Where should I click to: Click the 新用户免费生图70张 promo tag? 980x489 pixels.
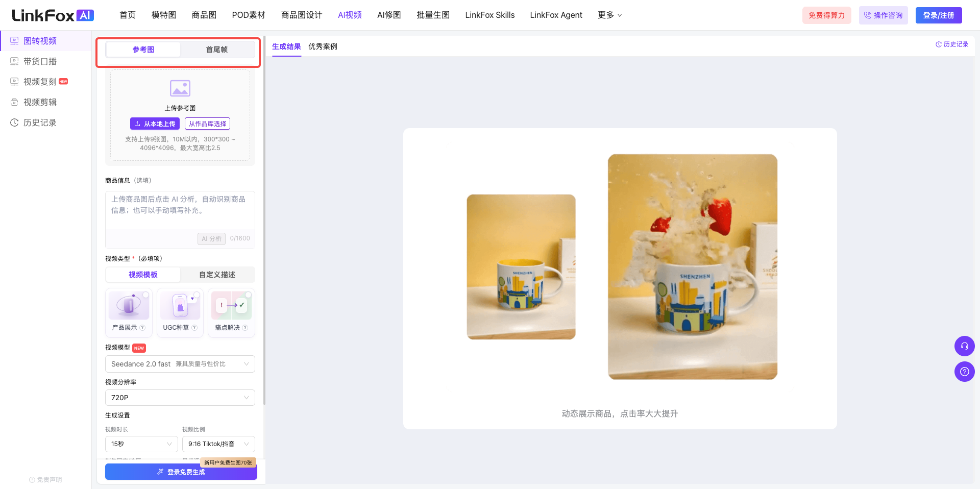pos(228,462)
